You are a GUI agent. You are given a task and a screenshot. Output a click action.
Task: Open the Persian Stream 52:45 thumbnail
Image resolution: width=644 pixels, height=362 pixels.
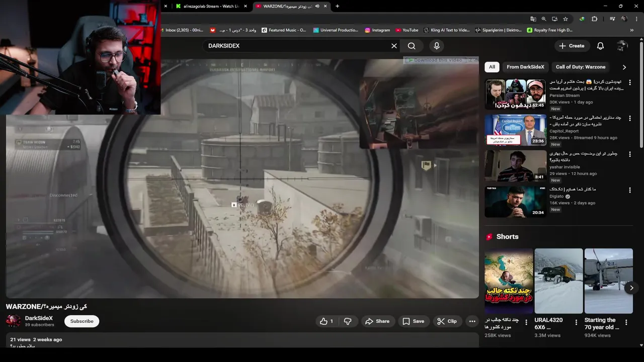point(516,94)
